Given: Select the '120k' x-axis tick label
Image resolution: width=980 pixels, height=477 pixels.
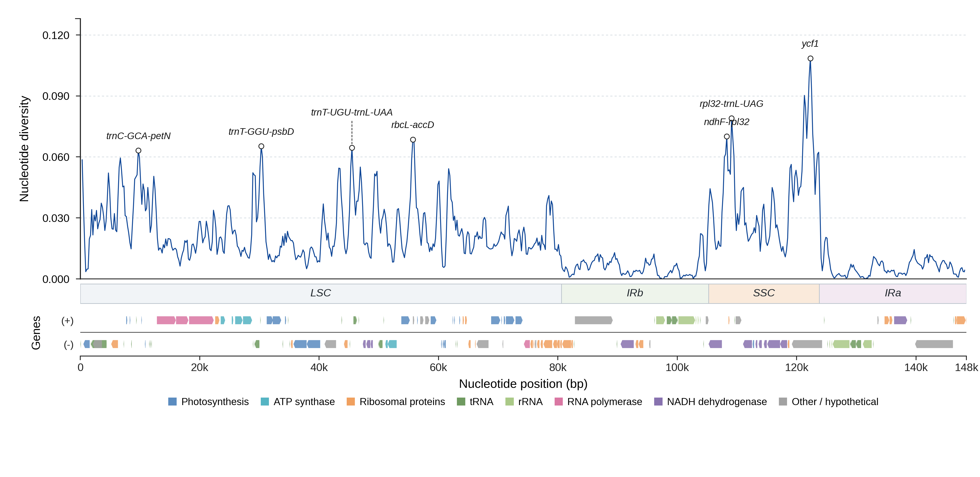Looking at the screenshot, I should click(797, 368).
